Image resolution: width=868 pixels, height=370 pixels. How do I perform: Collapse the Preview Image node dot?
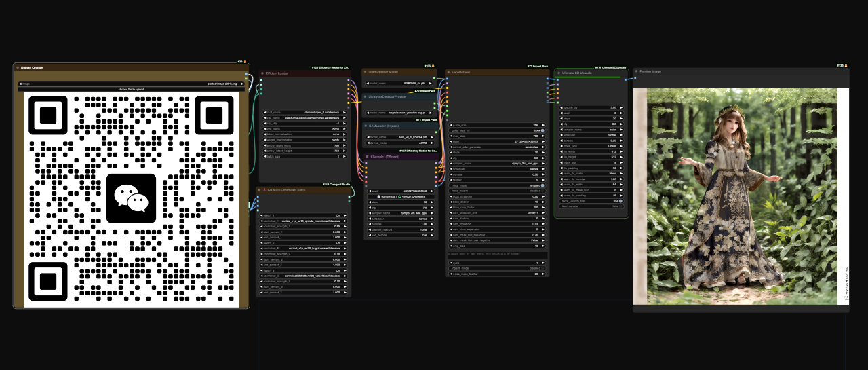click(x=637, y=71)
